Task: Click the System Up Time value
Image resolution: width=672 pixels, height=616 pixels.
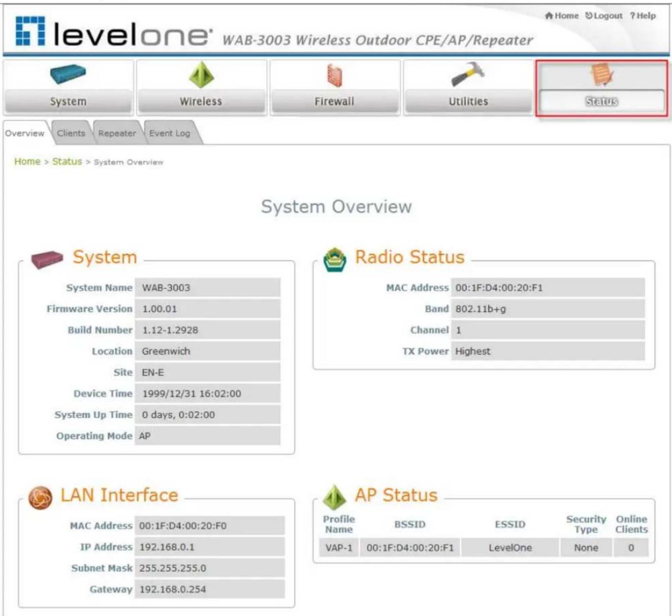Action: pyautogui.click(x=207, y=415)
